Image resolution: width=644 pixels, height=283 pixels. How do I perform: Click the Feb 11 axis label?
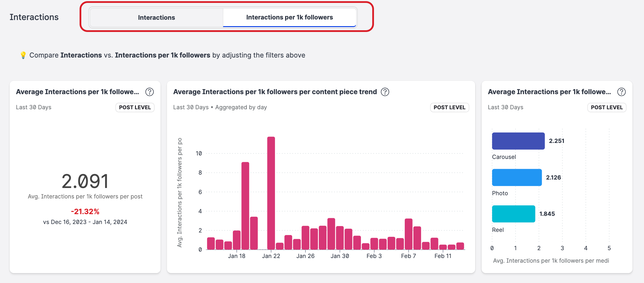(443, 256)
